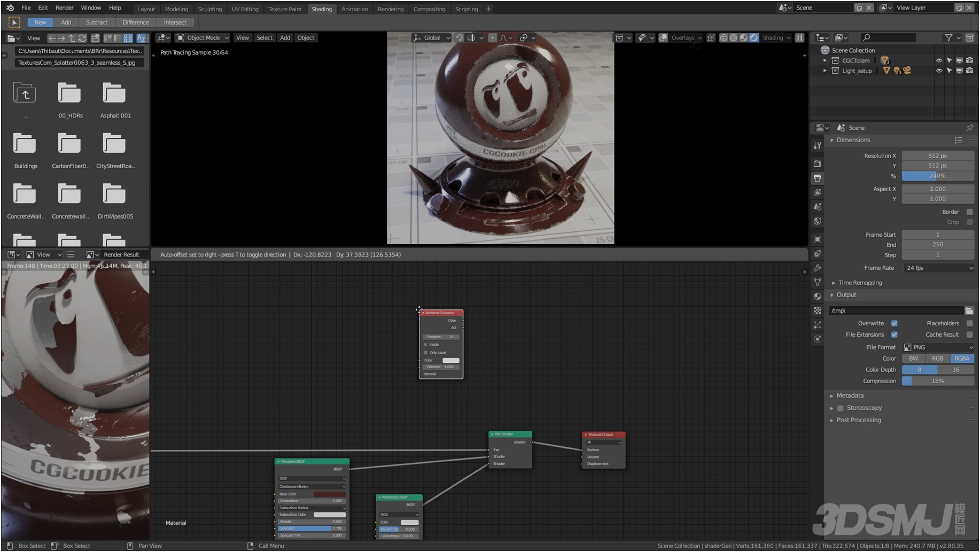Screen dimensions: 980x552
Task: Sort files alphabetically with the AZ icon
Action: pos(142,38)
